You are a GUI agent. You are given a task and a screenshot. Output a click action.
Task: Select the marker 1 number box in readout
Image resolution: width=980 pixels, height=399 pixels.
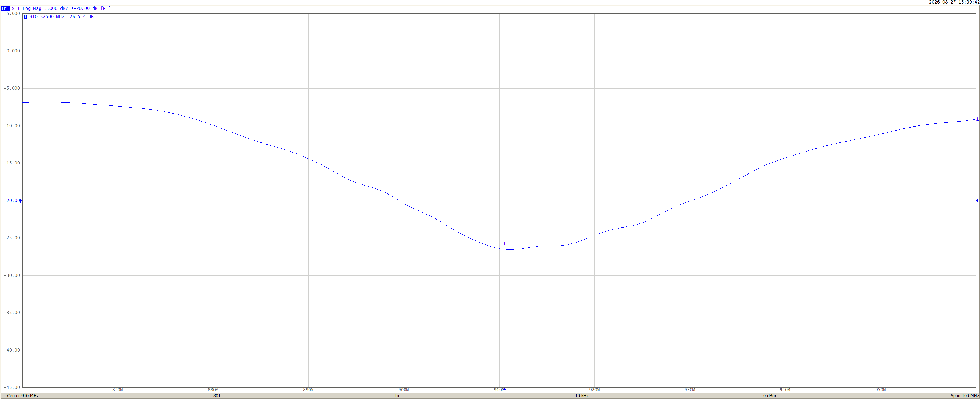point(26,17)
